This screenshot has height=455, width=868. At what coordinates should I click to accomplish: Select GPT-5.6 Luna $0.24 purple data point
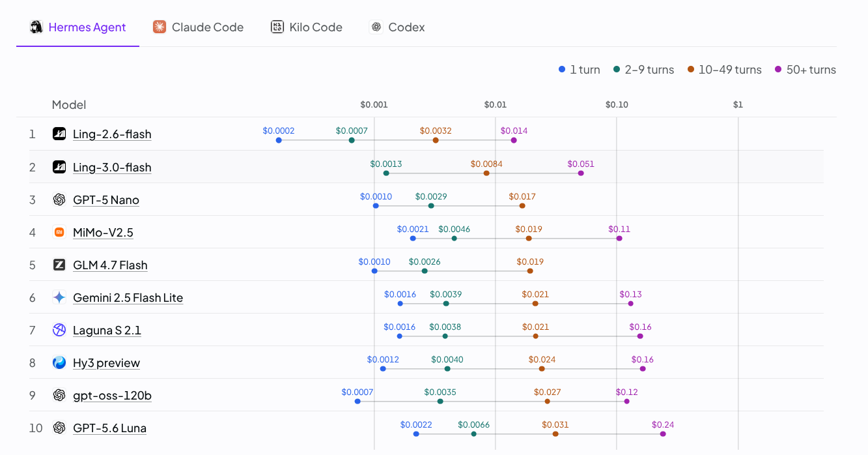point(663,433)
